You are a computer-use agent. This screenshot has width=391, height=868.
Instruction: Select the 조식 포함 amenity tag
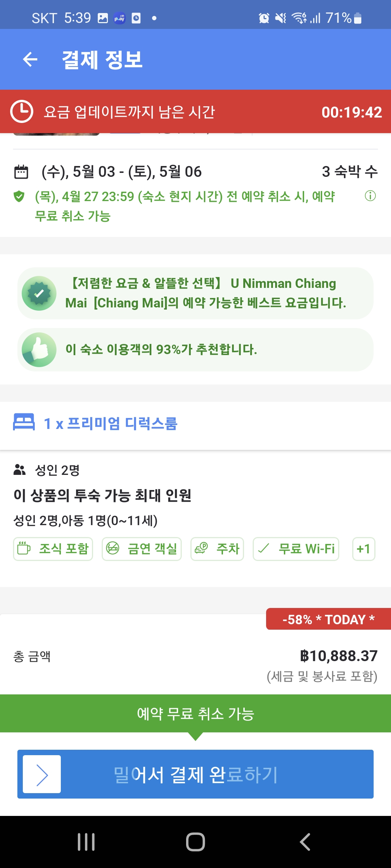click(53, 549)
